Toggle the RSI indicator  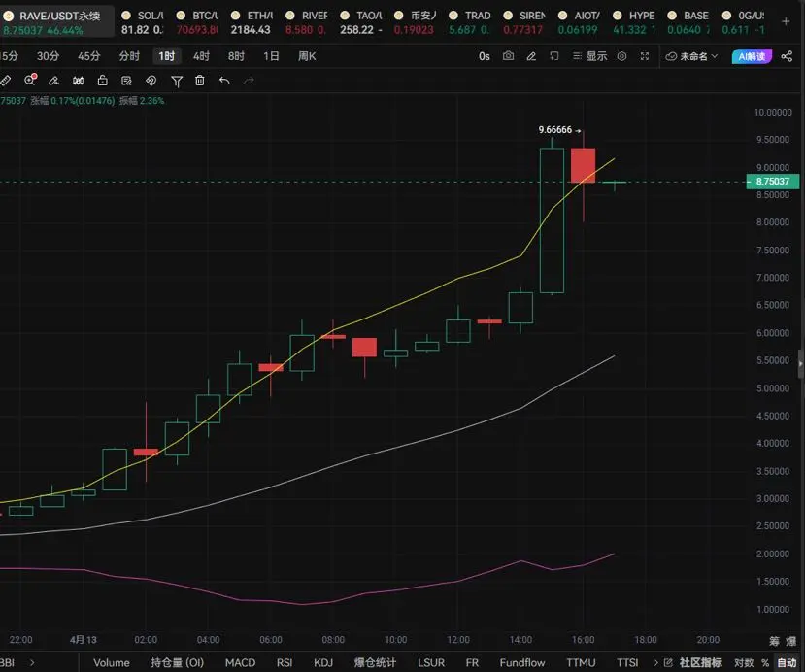click(285, 662)
